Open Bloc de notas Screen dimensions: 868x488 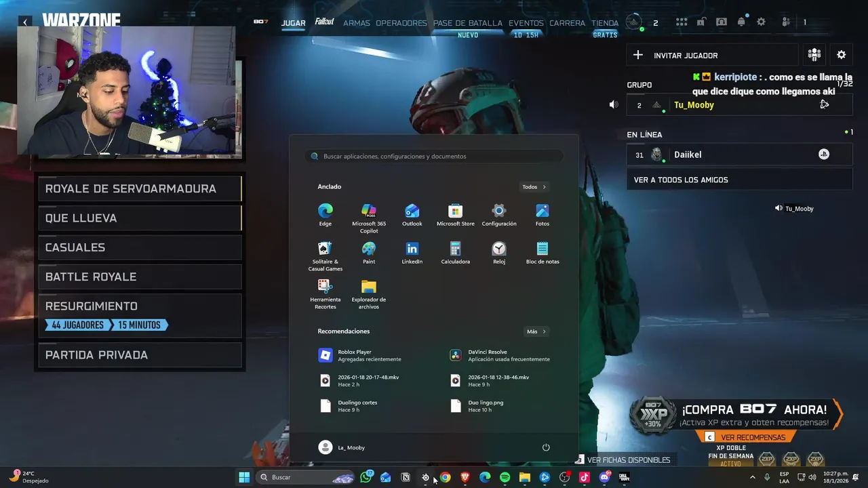tap(542, 252)
